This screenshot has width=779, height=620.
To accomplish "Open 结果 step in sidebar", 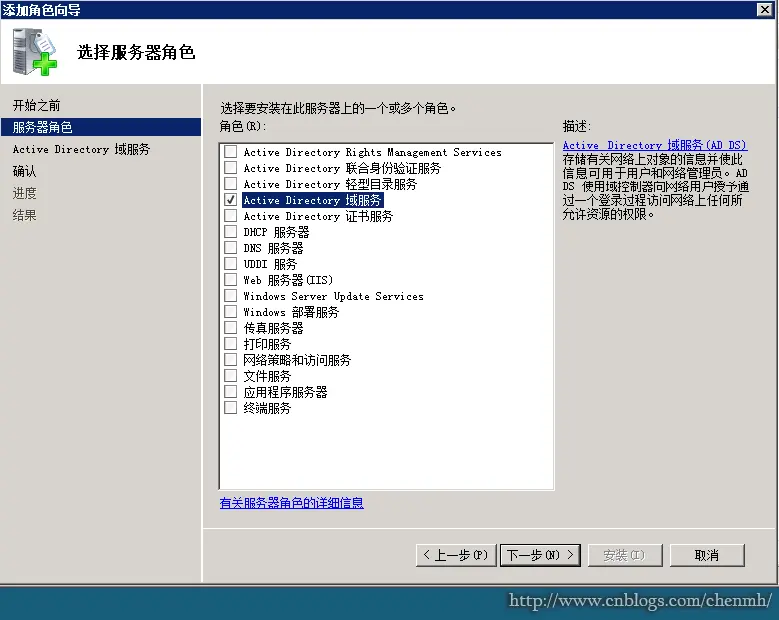I will pos(24,215).
